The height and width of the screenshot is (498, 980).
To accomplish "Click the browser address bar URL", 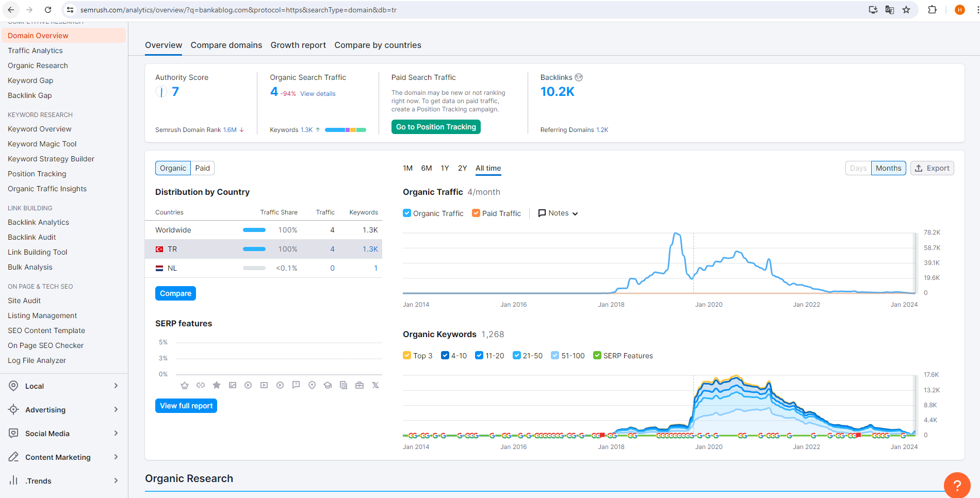I will pos(238,10).
